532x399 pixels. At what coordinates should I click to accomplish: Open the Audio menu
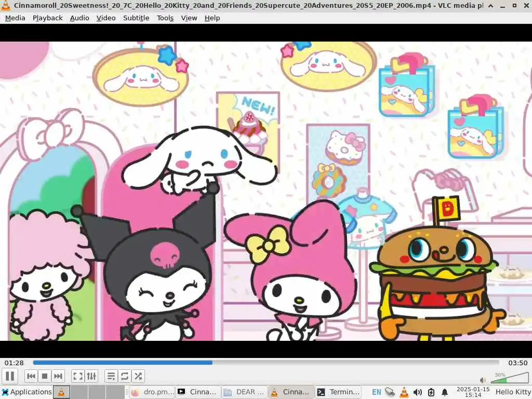[x=79, y=18]
